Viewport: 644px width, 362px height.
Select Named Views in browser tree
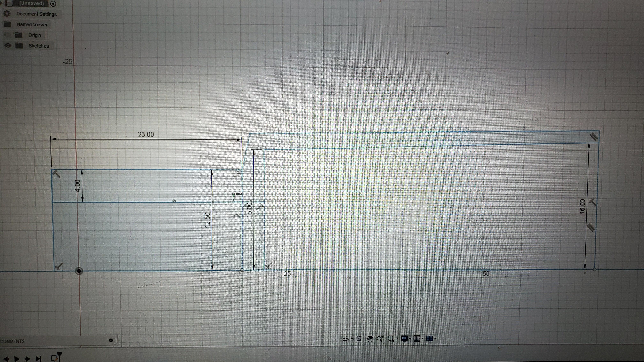tap(32, 24)
